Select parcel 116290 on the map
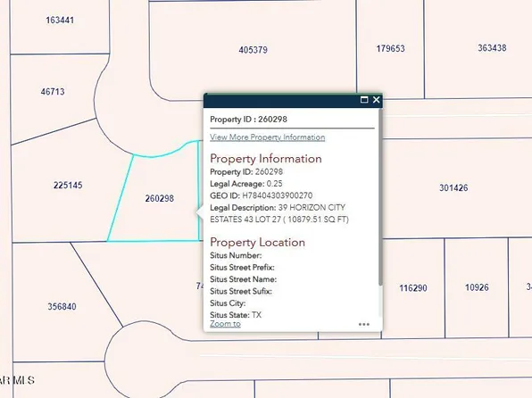The width and height of the screenshot is (532, 398). tap(413, 288)
